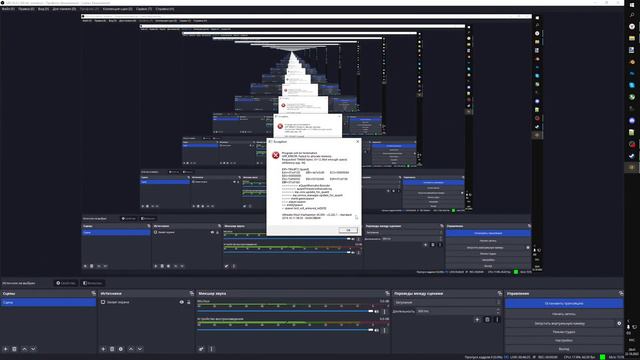The height and width of the screenshot is (360, 640).
Task: Click screen capture source type icon
Action: tap(103, 302)
